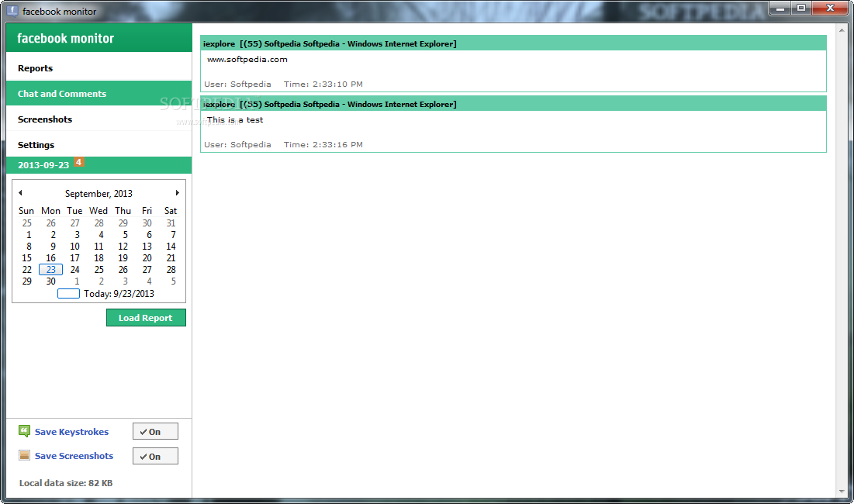Click the Time: 2:33:10 PM text
This screenshot has height=504, width=854.
pyautogui.click(x=323, y=85)
